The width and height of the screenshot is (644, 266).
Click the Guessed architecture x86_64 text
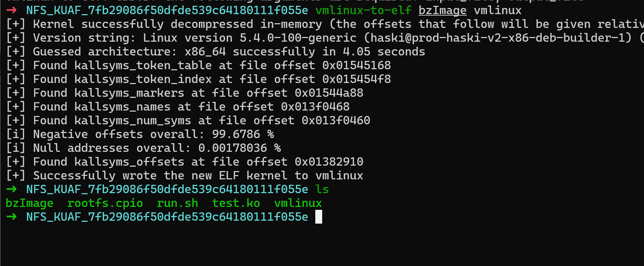(x=129, y=51)
